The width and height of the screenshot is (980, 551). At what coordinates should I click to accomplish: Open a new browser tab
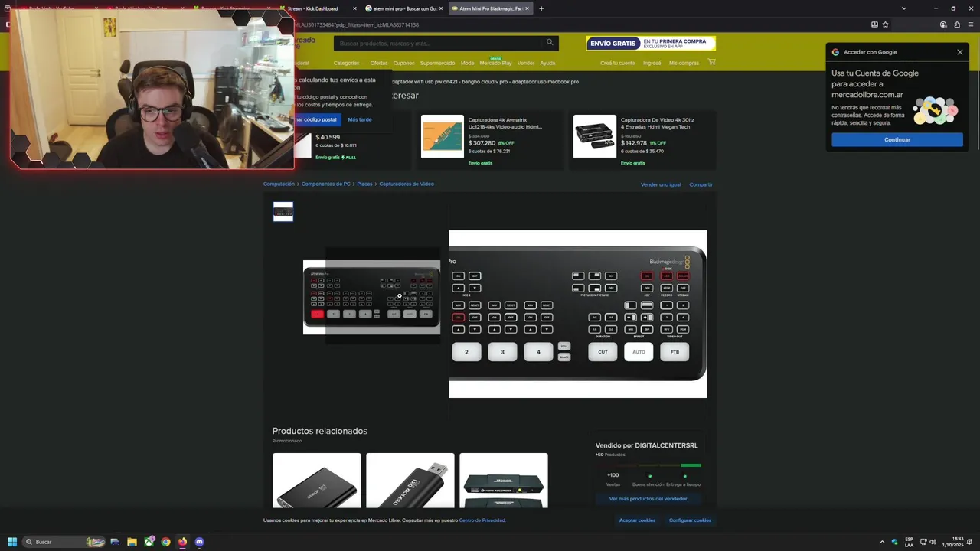click(x=541, y=8)
